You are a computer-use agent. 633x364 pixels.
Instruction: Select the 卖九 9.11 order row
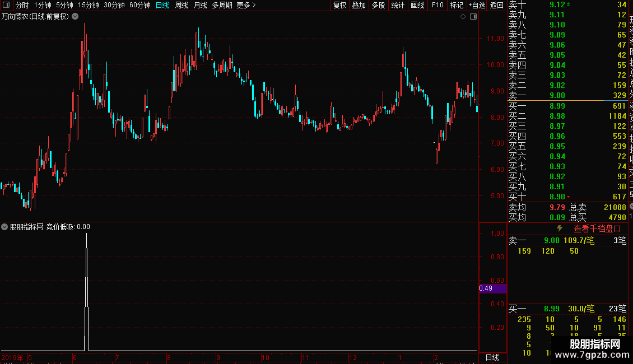(x=567, y=15)
